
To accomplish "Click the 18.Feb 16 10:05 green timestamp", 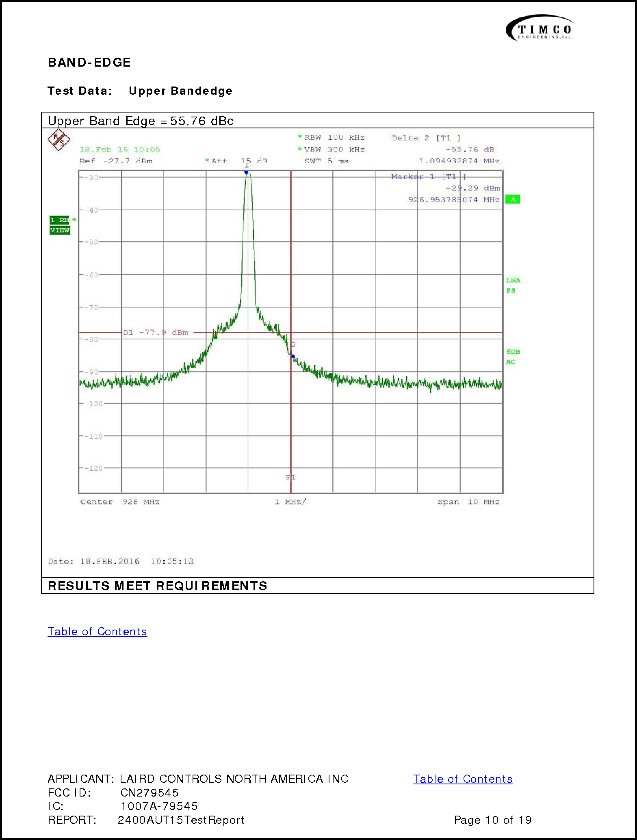I will (x=120, y=149).
